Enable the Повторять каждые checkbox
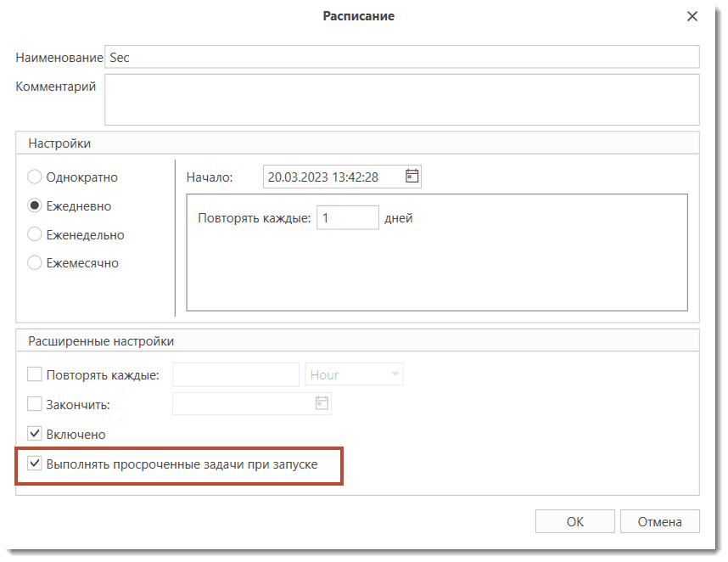728x562 pixels. point(35,374)
